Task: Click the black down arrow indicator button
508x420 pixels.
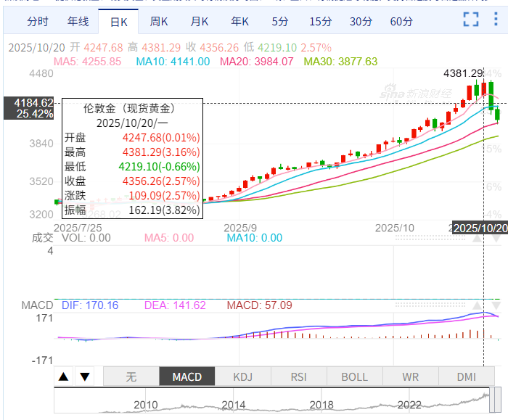Action: click(85, 376)
